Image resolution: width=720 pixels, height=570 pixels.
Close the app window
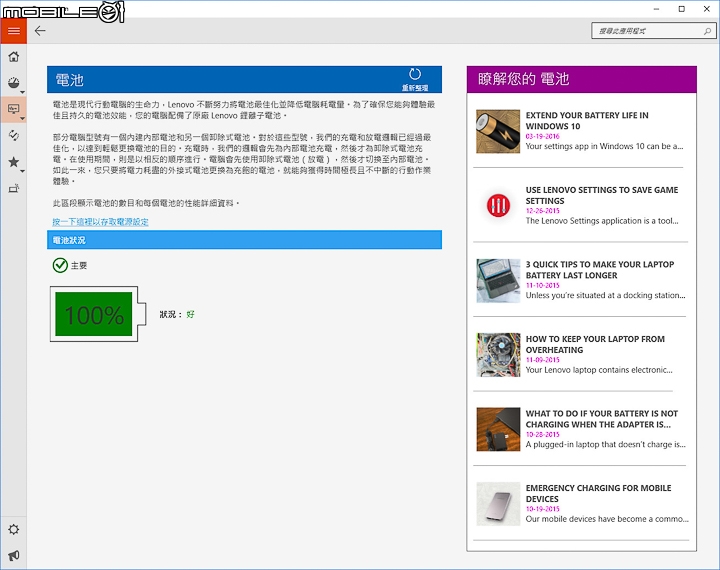(707, 9)
